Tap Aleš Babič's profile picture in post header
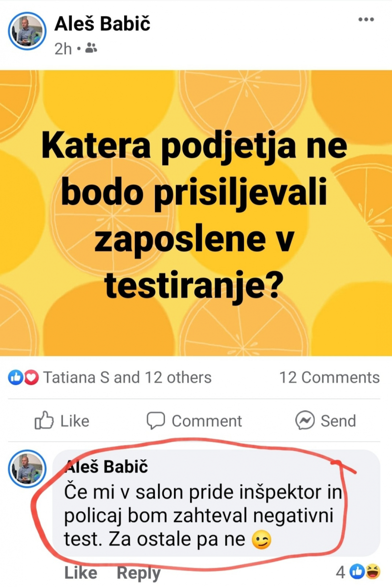 27,32
